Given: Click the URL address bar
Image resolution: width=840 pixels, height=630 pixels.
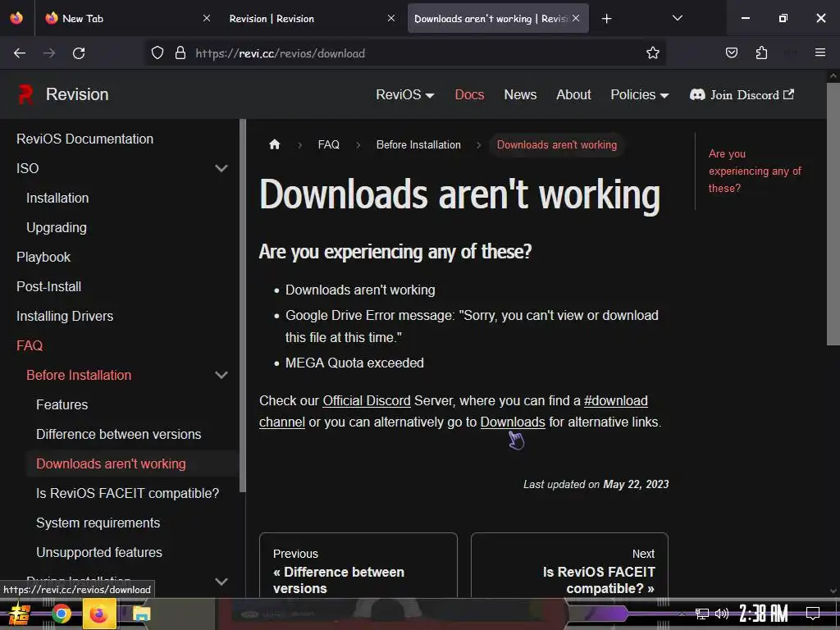Looking at the screenshot, I should 407,53.
